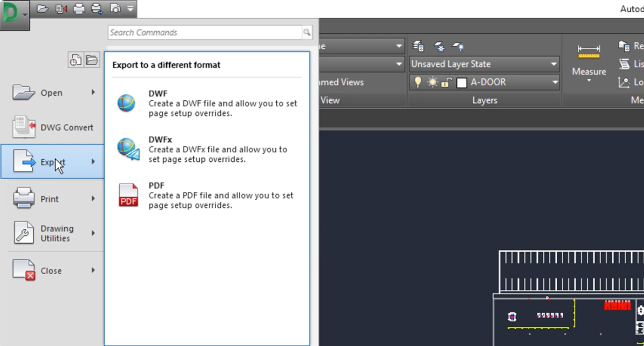644x346 pixels.
Task: Click the layer freeze icon in Layers panel
Action: 440,47
